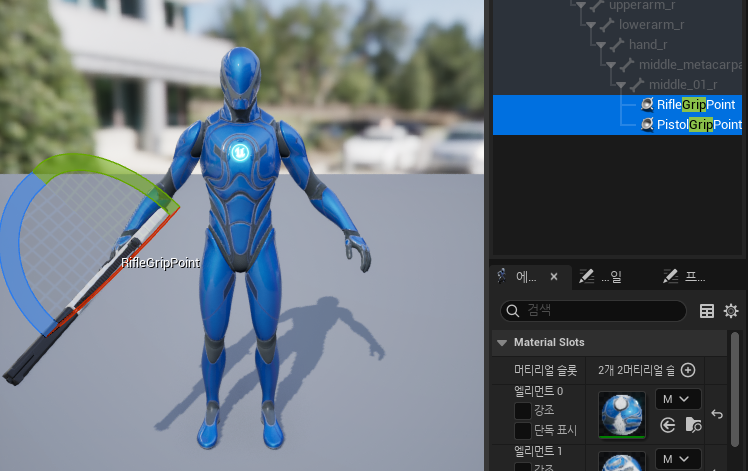Open the tab labeled …일
This screenshot has width=748, height=471.
(601, 277)
